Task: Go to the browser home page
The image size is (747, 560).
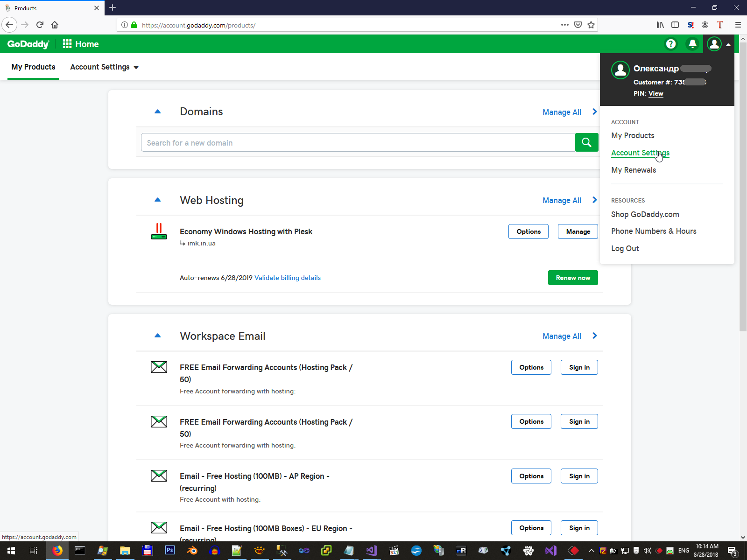Action: point(55,25)
